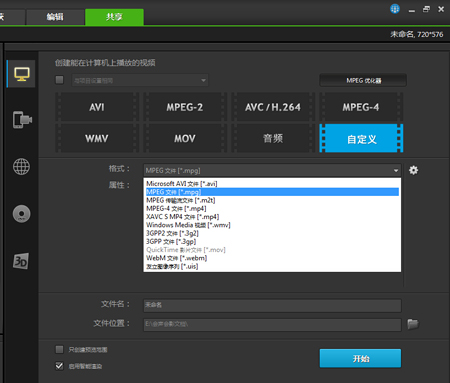The height and width of the screenshot is (383, 450).
Task: Choose the 自定义 custom tile
Action: (x=361, y=138)
